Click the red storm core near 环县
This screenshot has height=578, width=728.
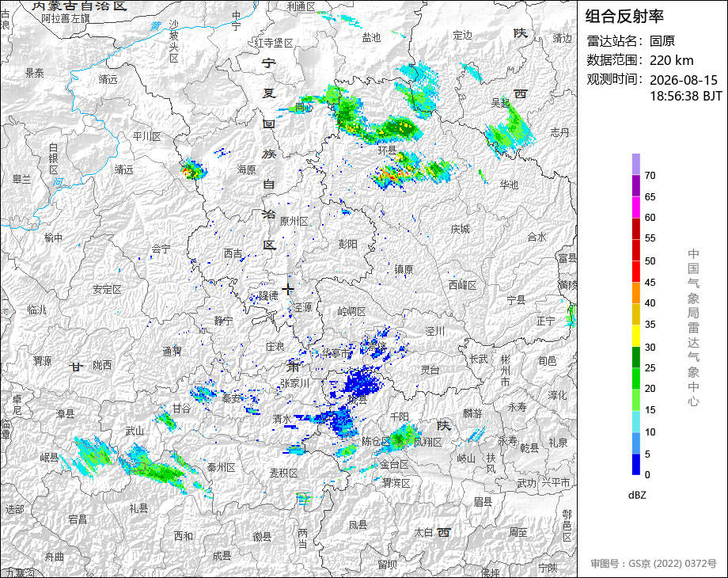coord(394,176)
